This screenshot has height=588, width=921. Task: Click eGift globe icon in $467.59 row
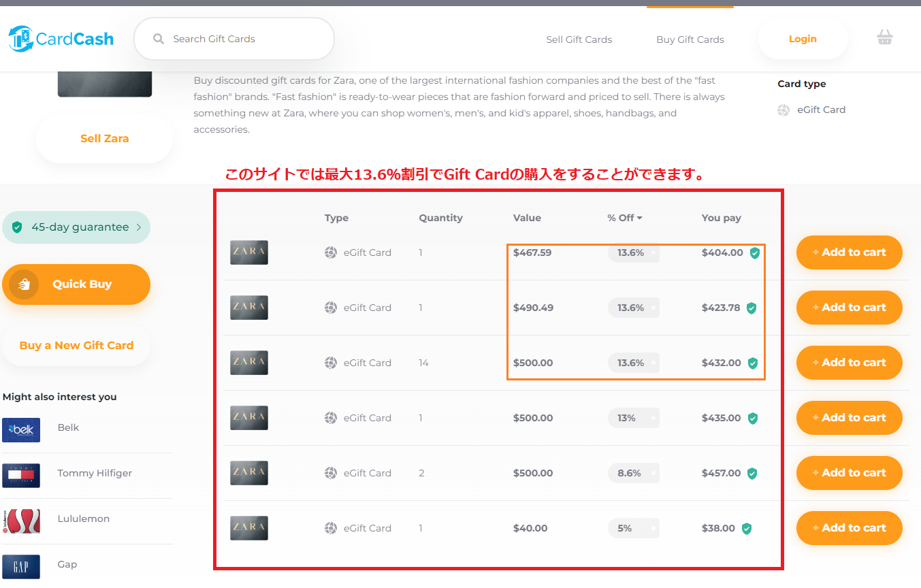pos(331,252)
